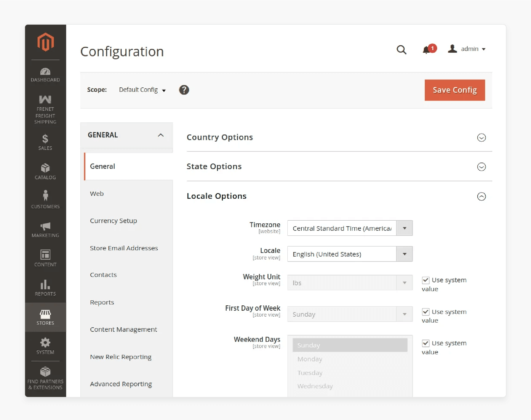Open the System sidebar menu
531x420 pixels.
click(45, 346)
